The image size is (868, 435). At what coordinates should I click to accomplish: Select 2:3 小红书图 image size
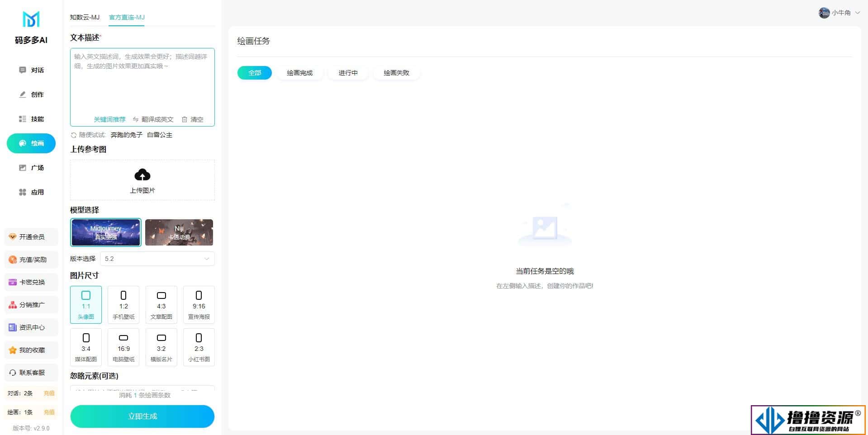click(x=199, y=347)
